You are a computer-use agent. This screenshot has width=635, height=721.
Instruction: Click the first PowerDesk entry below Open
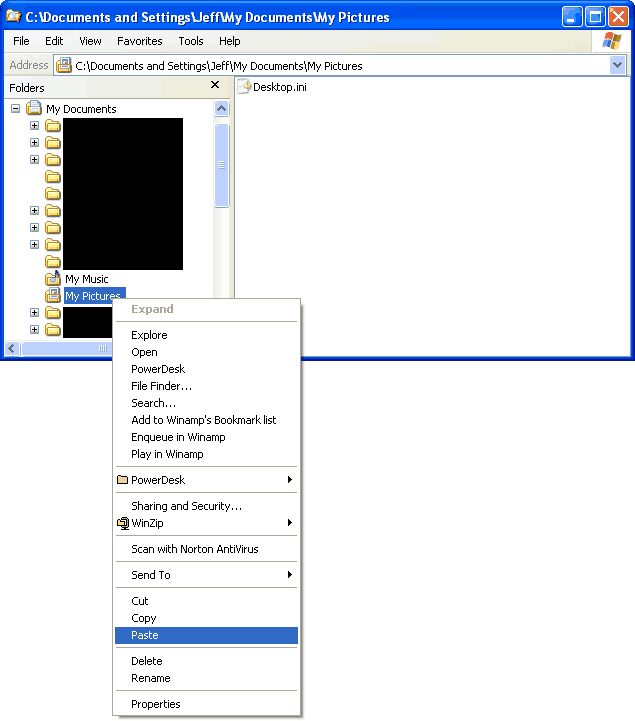click(206, 369)
